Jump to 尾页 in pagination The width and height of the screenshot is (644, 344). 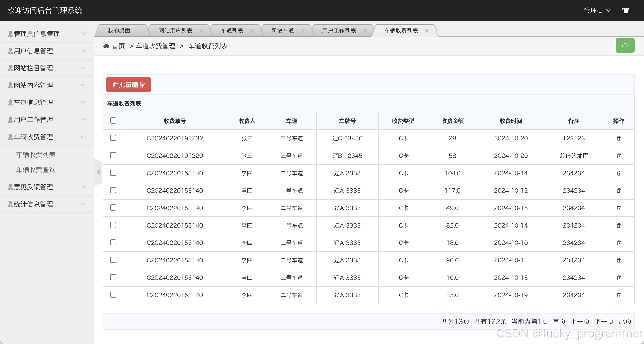pyautogui.click(x=625, y=321)
